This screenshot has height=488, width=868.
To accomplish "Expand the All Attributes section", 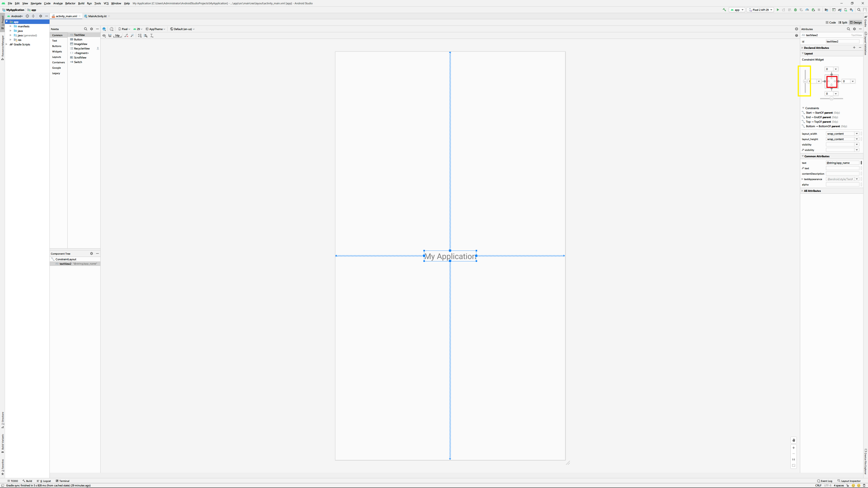I will click(812, 191).
